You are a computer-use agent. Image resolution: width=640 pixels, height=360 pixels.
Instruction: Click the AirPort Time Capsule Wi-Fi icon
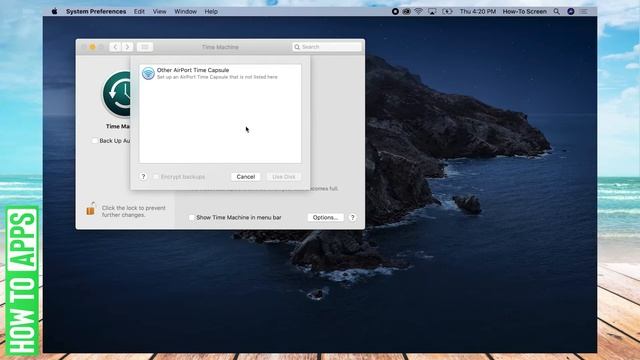[x=148, y=73]
